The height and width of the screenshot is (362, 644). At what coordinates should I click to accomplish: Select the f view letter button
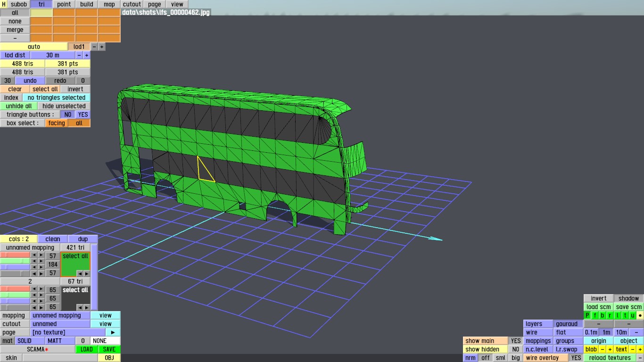point(595,315)
